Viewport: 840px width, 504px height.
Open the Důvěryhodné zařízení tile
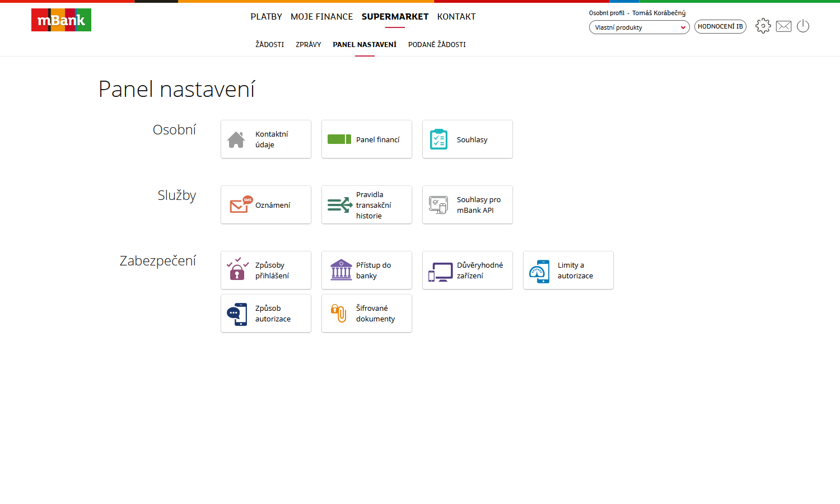[x=467, y=270]
